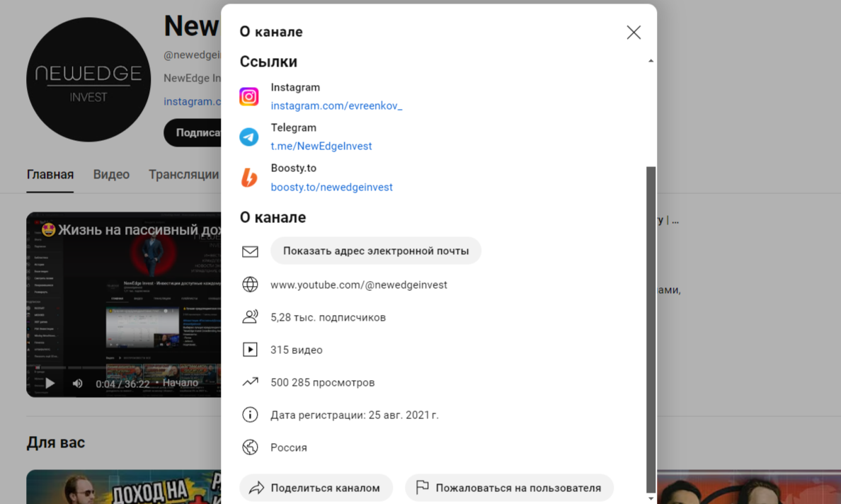This screenshot has height=504, width=841.
Task: Collapse the Ссылки section
Action: 650,59
